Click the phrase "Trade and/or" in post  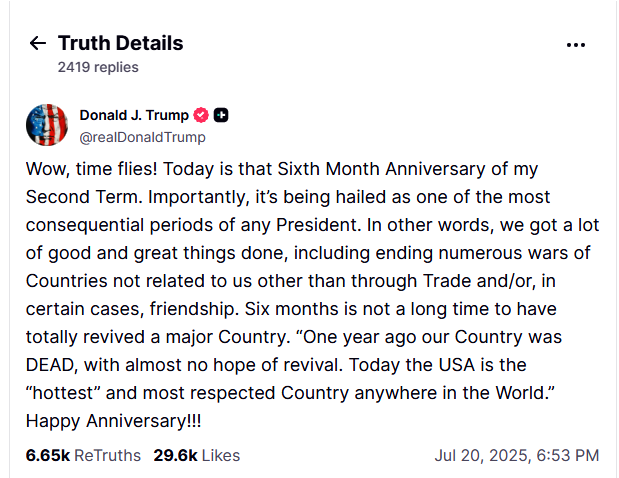(x=449, y=281)
